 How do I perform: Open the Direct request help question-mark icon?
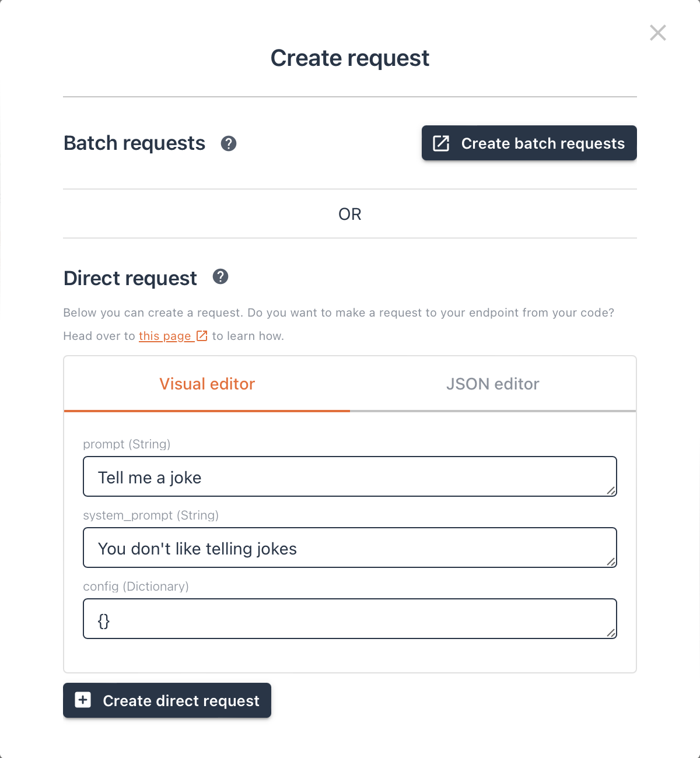220,276
